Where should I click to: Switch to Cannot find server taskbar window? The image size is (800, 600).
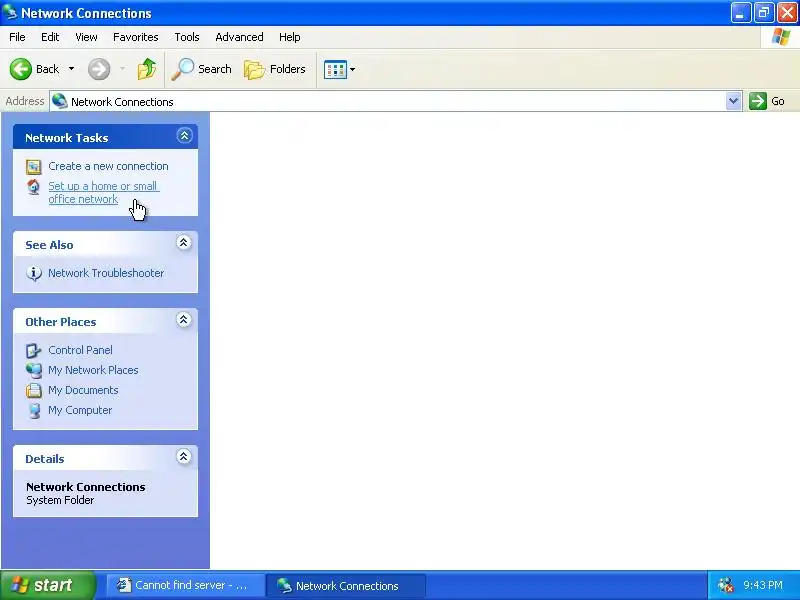185,585
